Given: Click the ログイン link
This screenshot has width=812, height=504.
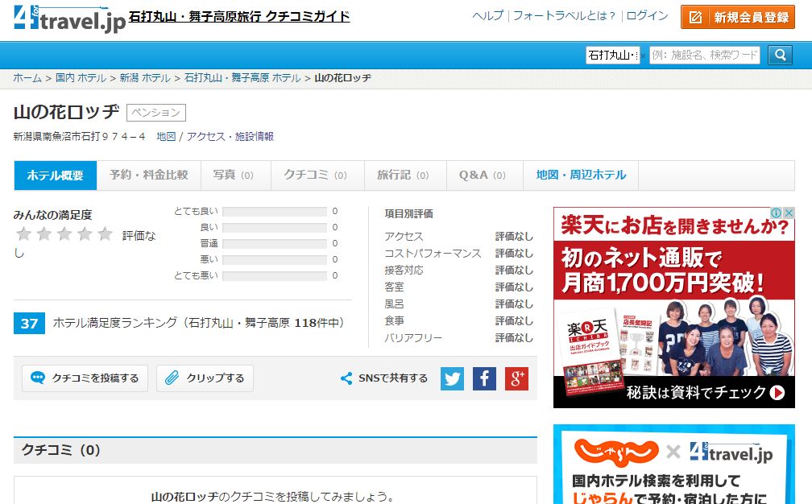Looking at the screenshot, I should tap(647, 16).
